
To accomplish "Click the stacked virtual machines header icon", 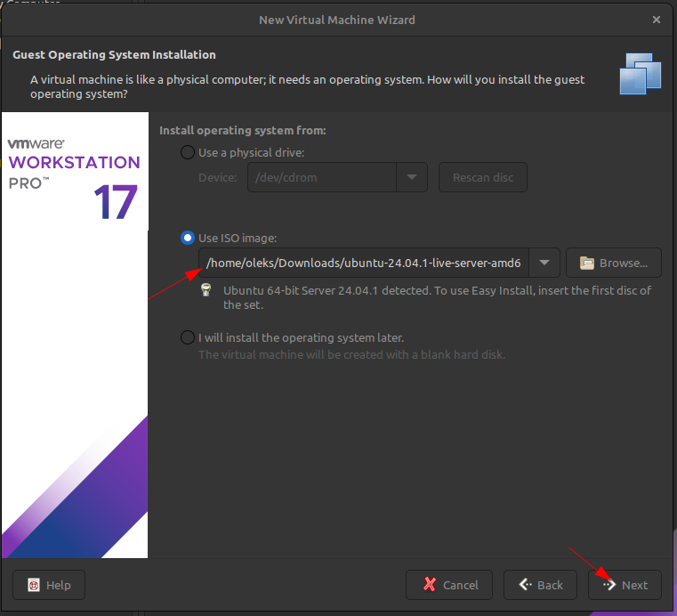I will pyautogui.click(x=641, y=74).
